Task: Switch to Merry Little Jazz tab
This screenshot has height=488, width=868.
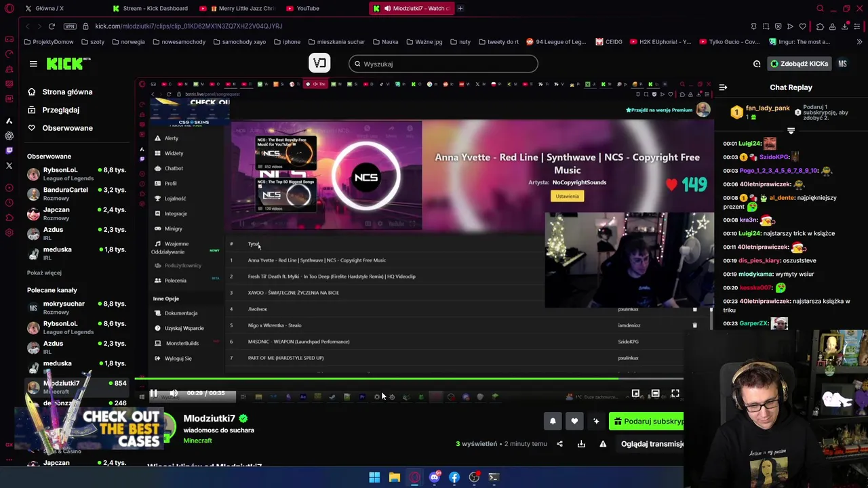Action: pyautogui.click(x=239, y=8)
